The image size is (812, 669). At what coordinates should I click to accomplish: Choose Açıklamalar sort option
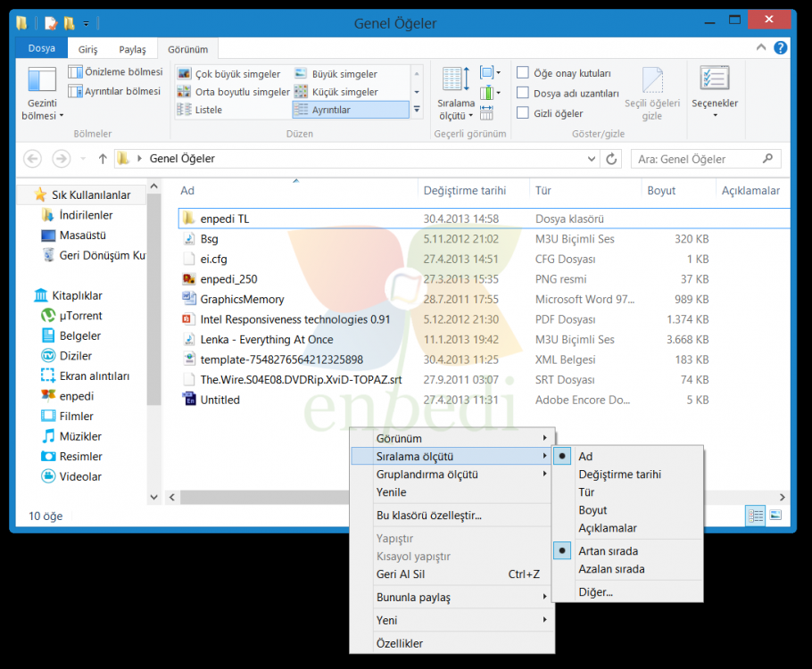click(627, 528)
